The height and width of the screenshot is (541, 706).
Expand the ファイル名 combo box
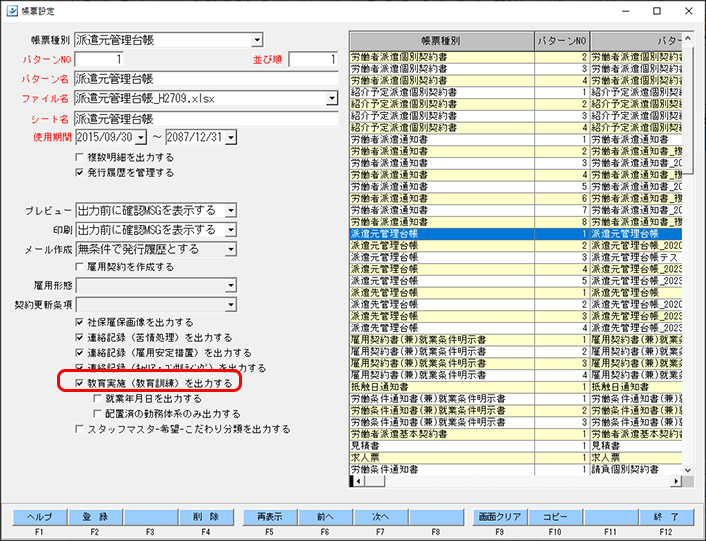331,98
